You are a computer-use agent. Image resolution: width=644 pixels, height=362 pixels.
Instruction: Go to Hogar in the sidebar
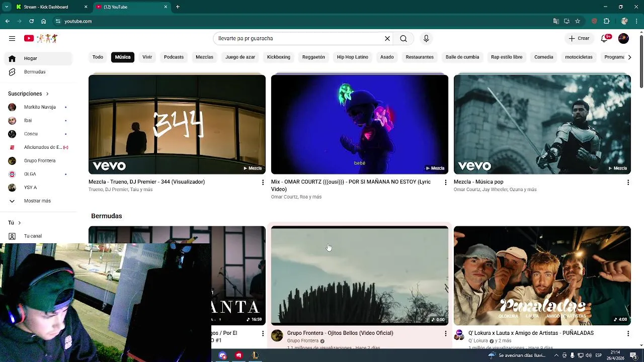(x=39, y=58)
